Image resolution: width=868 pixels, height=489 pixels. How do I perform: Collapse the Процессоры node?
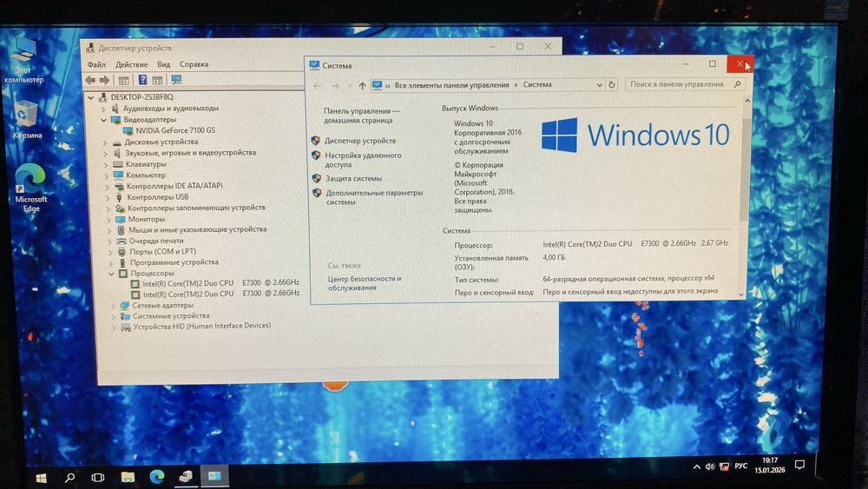coord(111,274)
